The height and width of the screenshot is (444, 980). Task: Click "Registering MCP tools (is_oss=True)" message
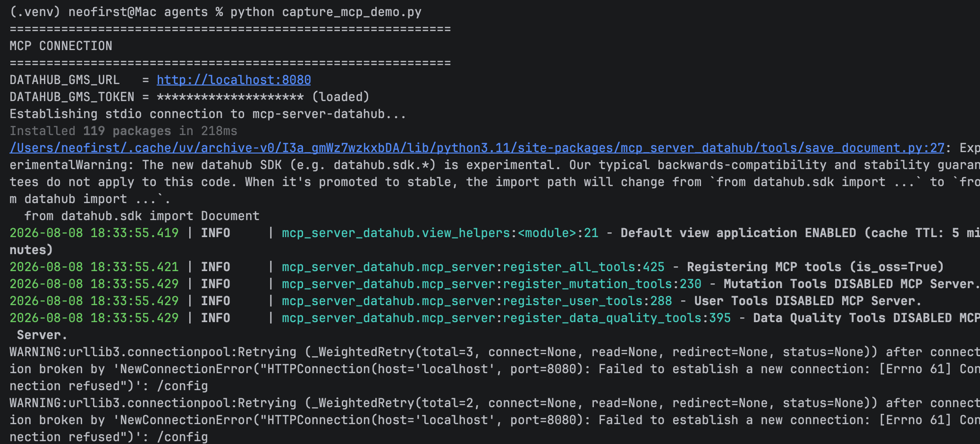coord(815,267)
